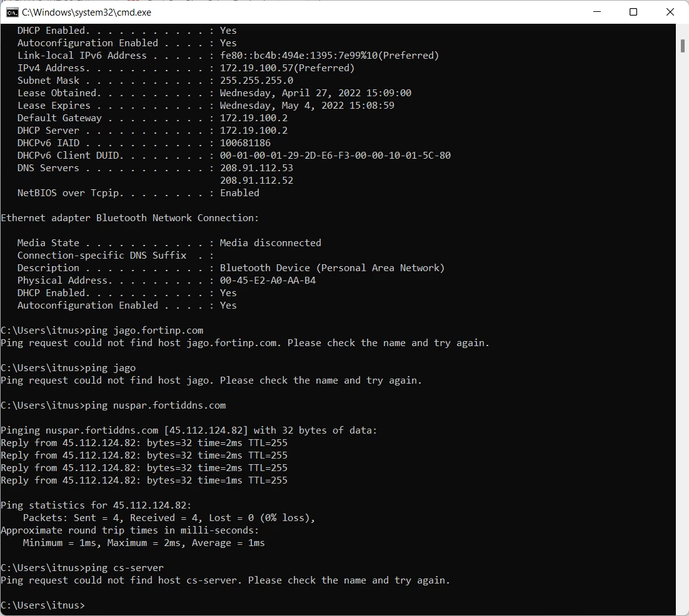Click the Minimum = 1ms, Maximum = 2ms line
Viewport: 689px width, 616px height.
point(144,543)
